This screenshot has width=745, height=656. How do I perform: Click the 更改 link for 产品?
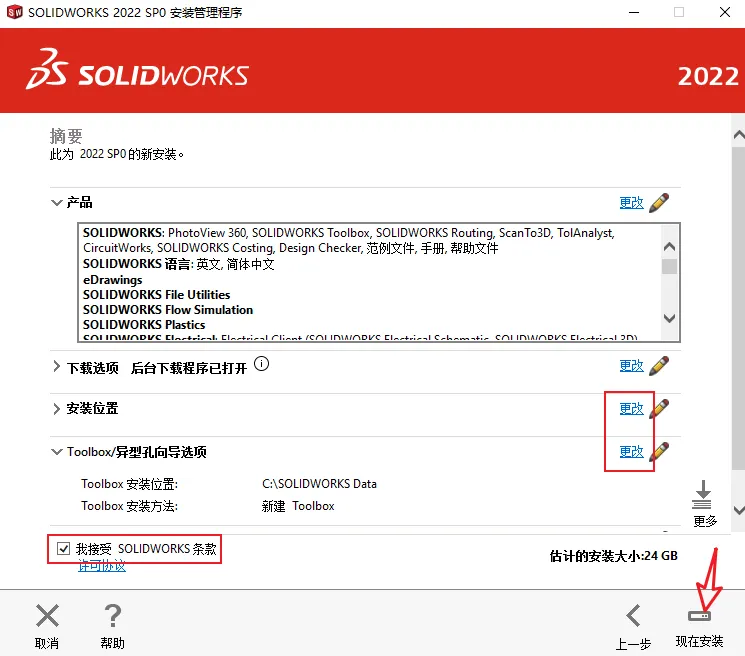[631, 203]
